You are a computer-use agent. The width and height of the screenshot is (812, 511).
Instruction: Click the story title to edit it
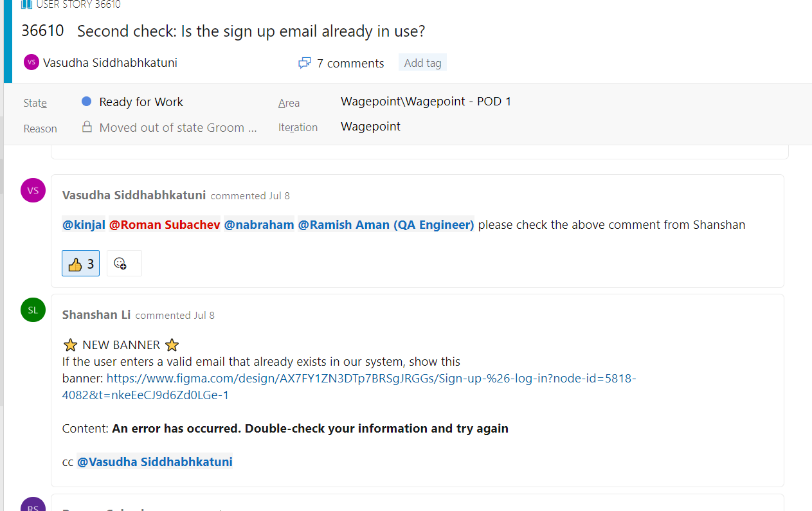[x=251, y=31]
